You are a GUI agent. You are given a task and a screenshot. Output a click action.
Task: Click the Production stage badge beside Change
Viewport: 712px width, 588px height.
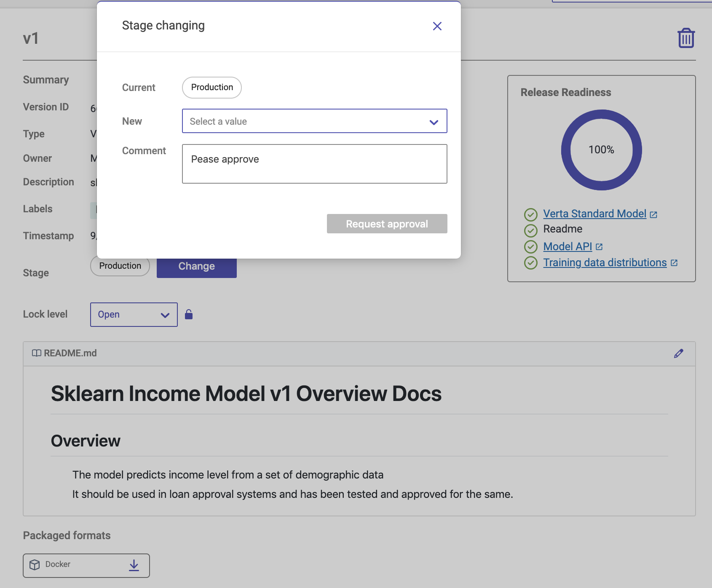(x=120, y=266)
